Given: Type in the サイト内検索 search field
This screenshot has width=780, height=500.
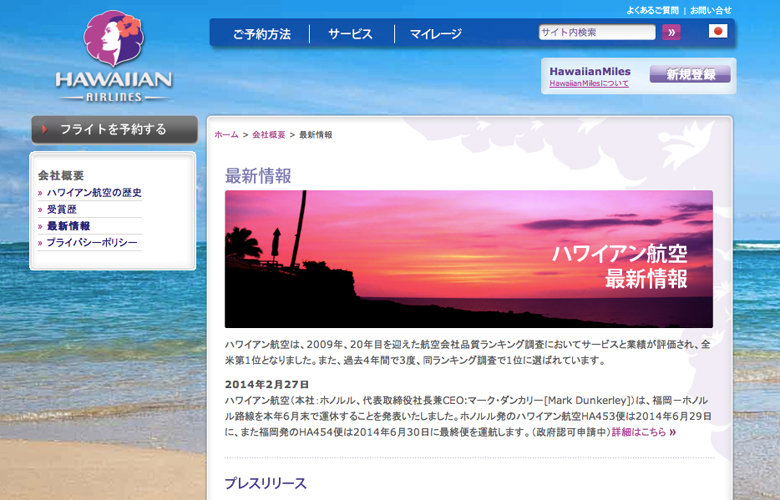Looking at the screenshot, I should click(x=597, y=32).
